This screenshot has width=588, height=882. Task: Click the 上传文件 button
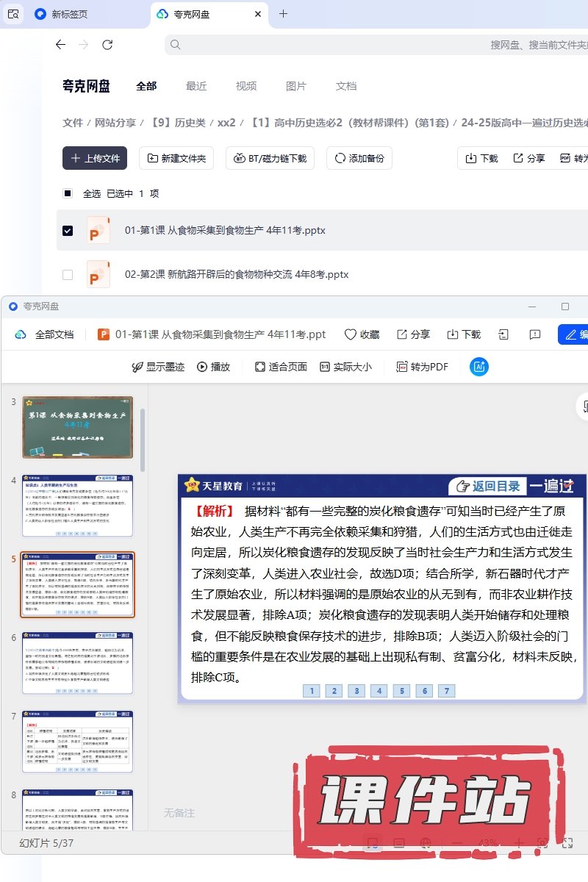tap(95, 158)
